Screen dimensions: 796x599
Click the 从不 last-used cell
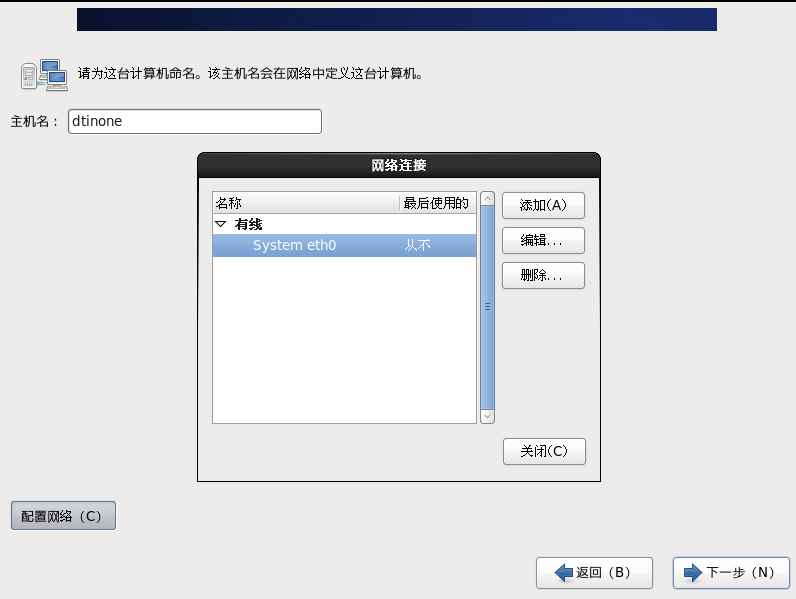click(x=417, y=245)
